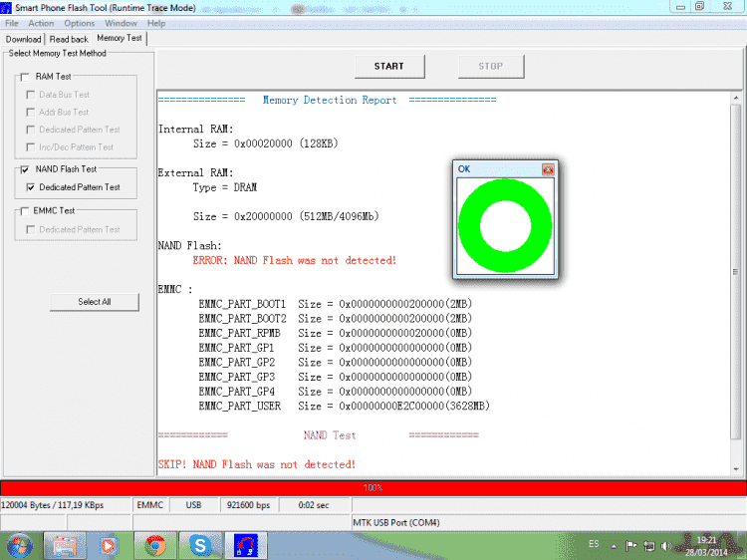Click the EMMC_PART_RPMB row

[336, 333]
